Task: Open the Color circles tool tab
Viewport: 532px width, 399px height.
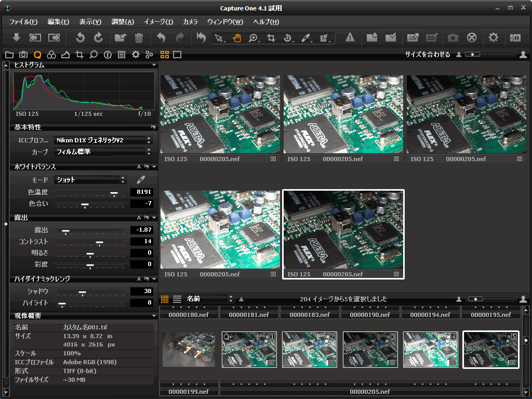Action: coord(51,55)
